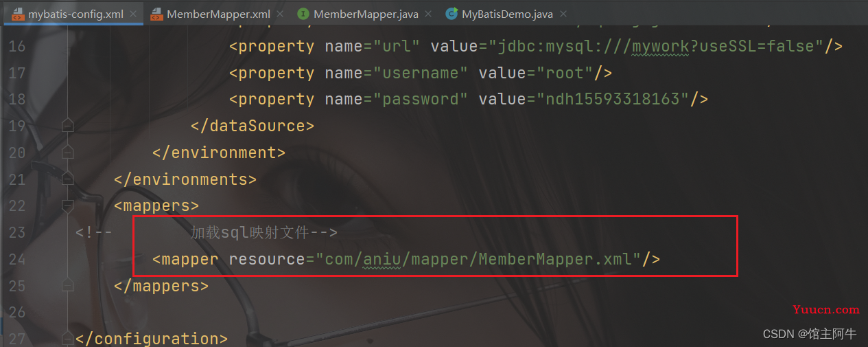This screenshot has width=868, height=347.
Task: Open the MemberMapper.java tab
Action: (366, 14)
